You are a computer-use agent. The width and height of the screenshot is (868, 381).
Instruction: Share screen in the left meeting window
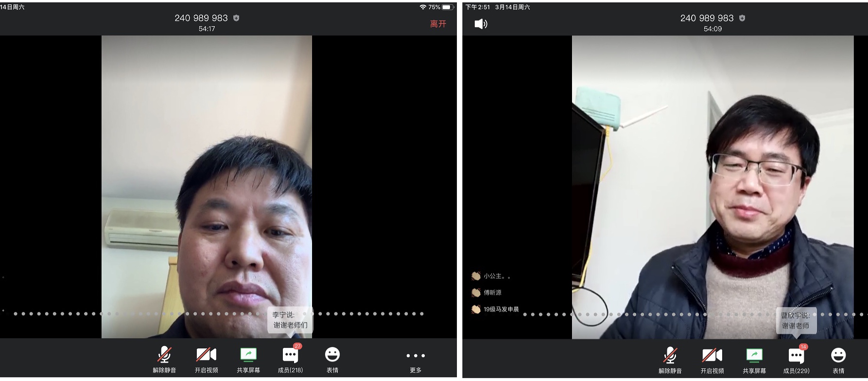(x=248, y=359)
